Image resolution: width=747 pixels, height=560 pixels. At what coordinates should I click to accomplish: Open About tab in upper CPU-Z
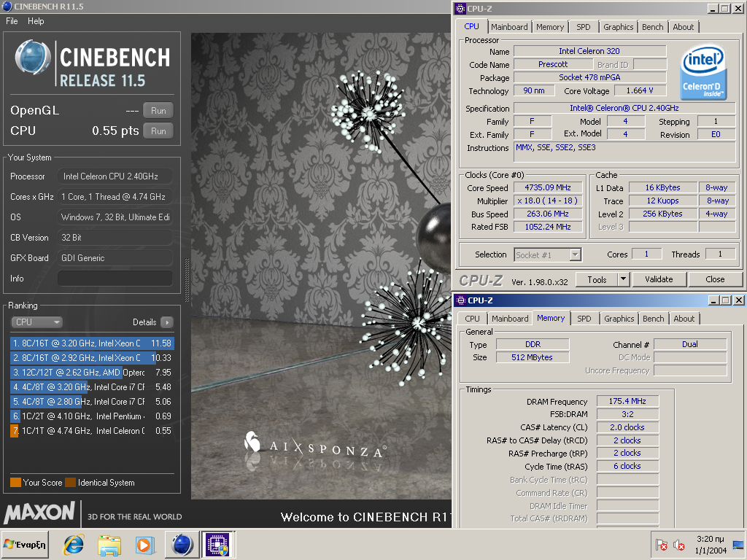[683, 27]
